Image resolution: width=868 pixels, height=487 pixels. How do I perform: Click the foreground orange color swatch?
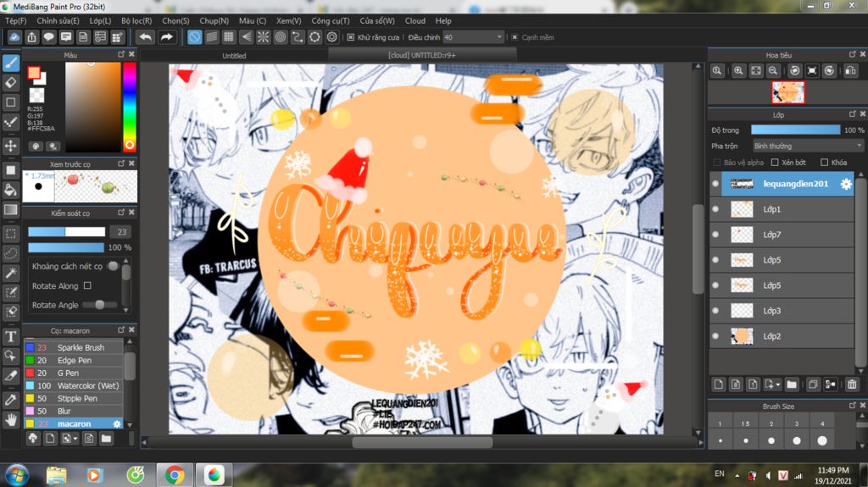pyautogui.click(x=34, y=73)
